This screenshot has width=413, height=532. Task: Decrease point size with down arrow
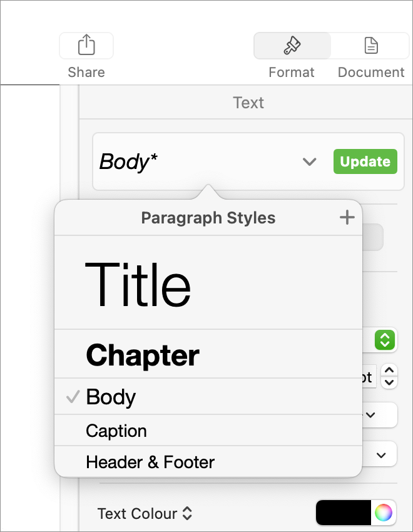coord(389,382)
